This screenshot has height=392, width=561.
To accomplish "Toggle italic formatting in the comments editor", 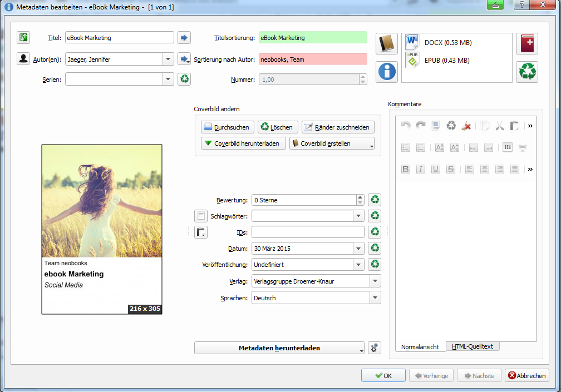I will 421,169.
